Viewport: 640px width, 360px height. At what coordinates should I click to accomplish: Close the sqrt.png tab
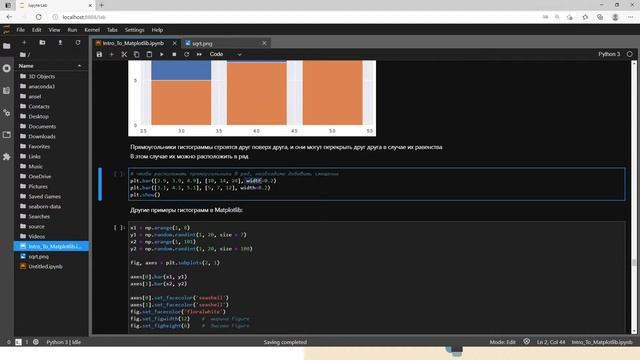(x=264, y=43)
